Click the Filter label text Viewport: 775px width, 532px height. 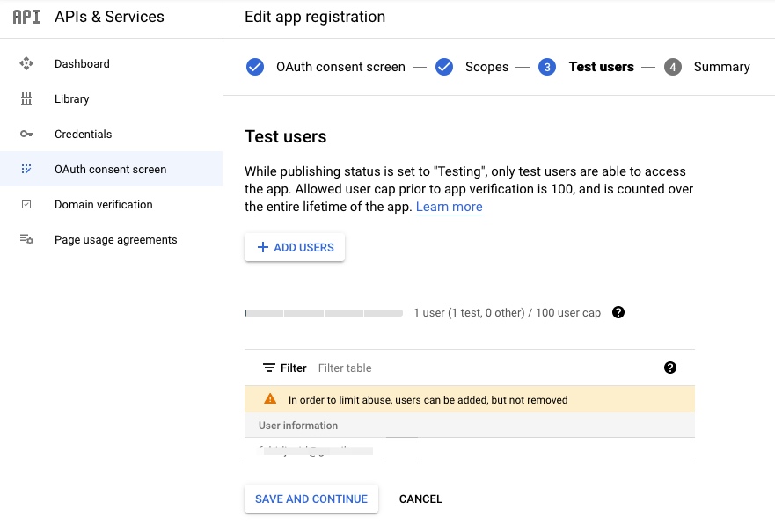pyautogui.click(x=294, y=368)
